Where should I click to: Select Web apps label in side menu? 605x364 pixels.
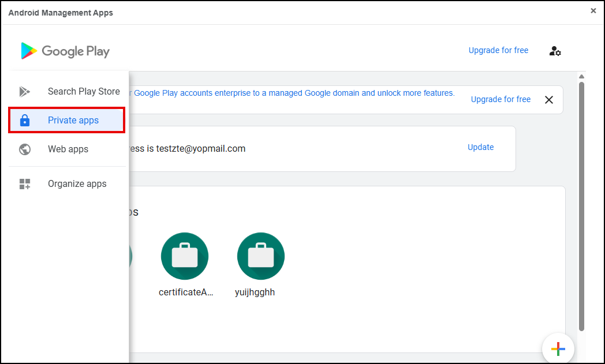click(x=68, y=149)
